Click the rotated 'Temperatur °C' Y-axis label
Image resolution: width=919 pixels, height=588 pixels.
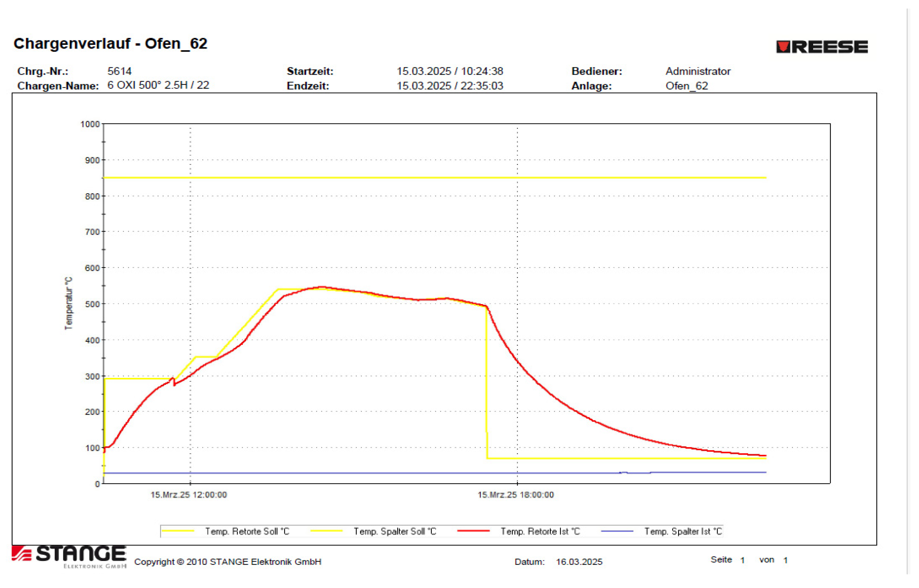click(68, 303)
